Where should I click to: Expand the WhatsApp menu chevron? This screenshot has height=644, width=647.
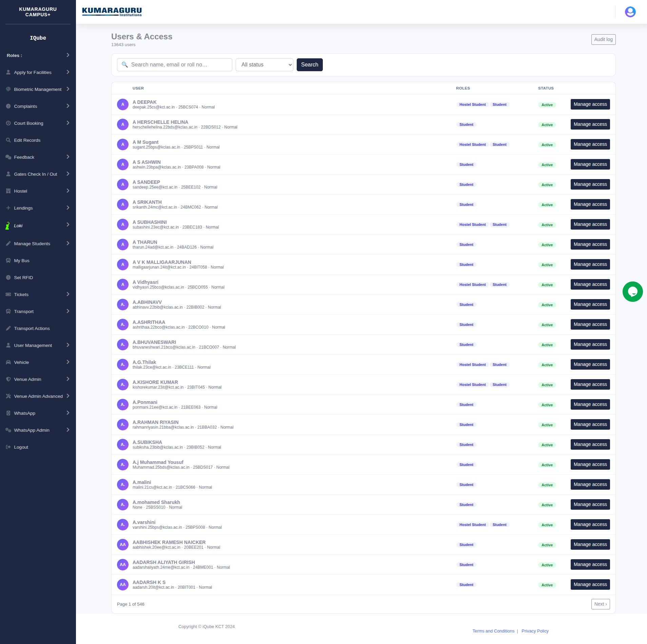68,413
